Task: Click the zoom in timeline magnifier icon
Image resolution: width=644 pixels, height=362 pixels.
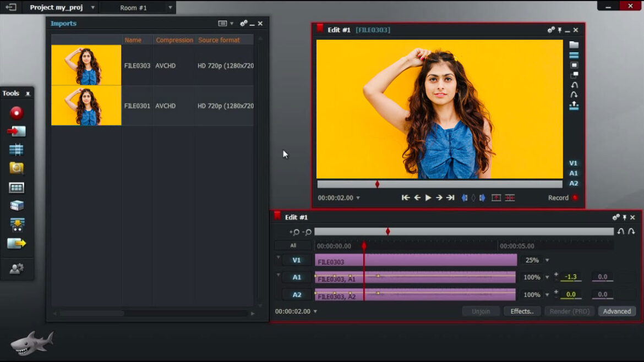Action: coord(295,232)
